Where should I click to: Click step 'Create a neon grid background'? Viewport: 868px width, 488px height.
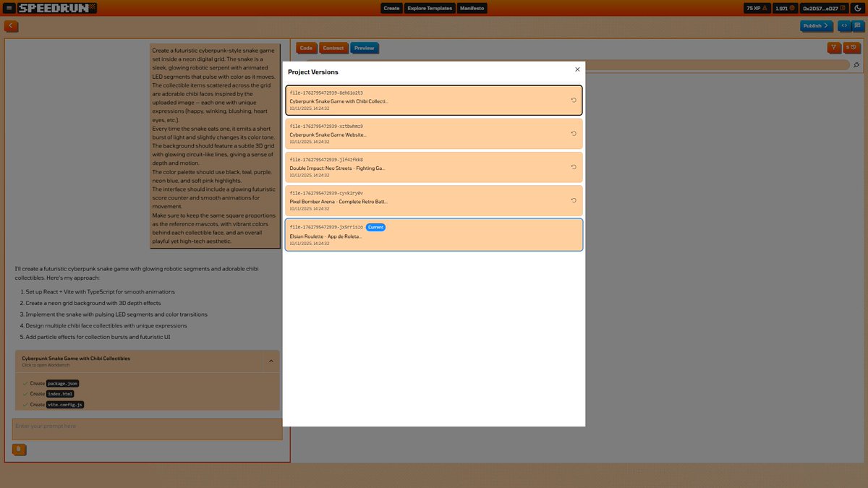93,303
